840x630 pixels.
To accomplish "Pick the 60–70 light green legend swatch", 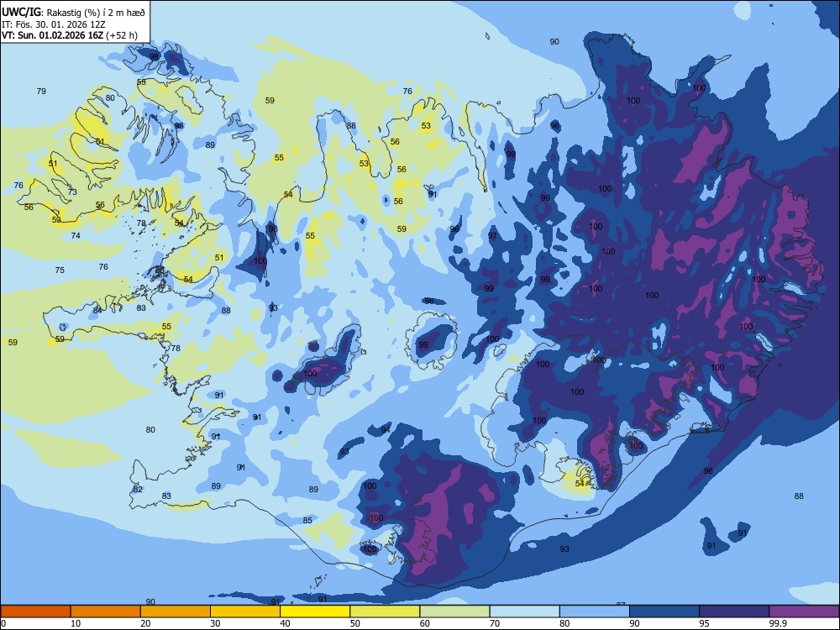I will (454, 612).
